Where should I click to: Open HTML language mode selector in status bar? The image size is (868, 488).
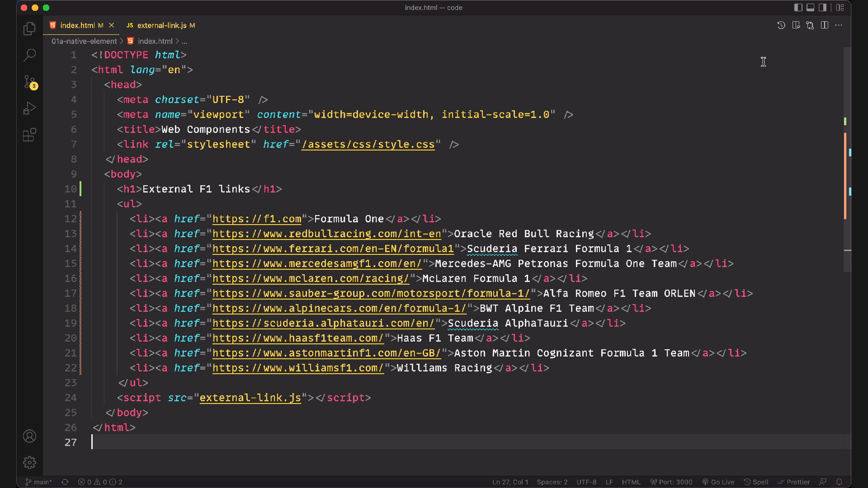click(631, 482)
